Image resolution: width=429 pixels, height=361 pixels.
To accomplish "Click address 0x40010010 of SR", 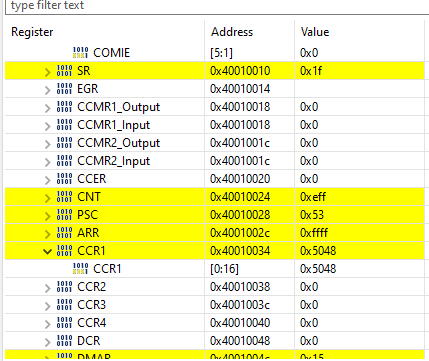I will (240, 71).
